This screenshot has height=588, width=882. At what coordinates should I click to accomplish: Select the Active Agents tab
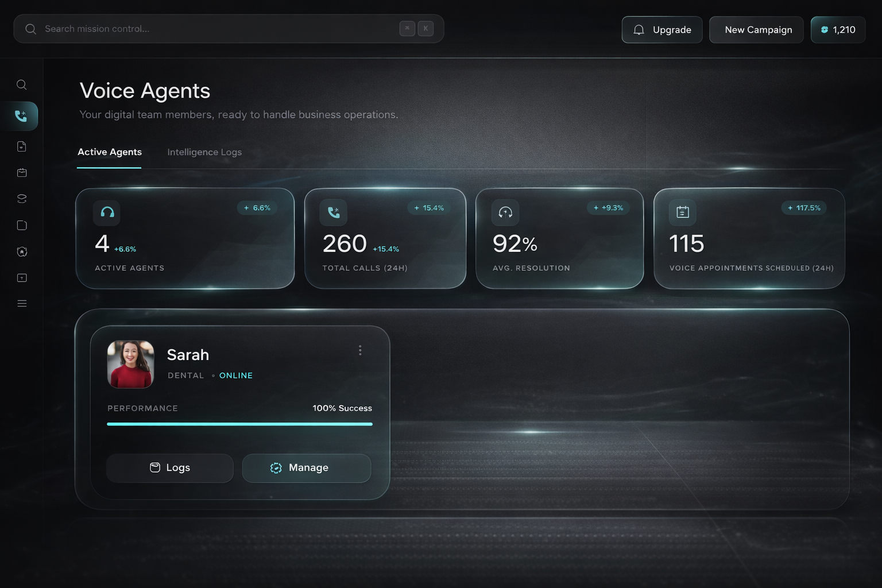[x=109, y=152]
